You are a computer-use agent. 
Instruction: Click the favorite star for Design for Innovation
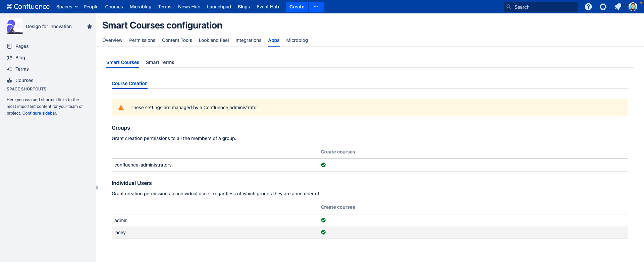[x=90, y=26]
